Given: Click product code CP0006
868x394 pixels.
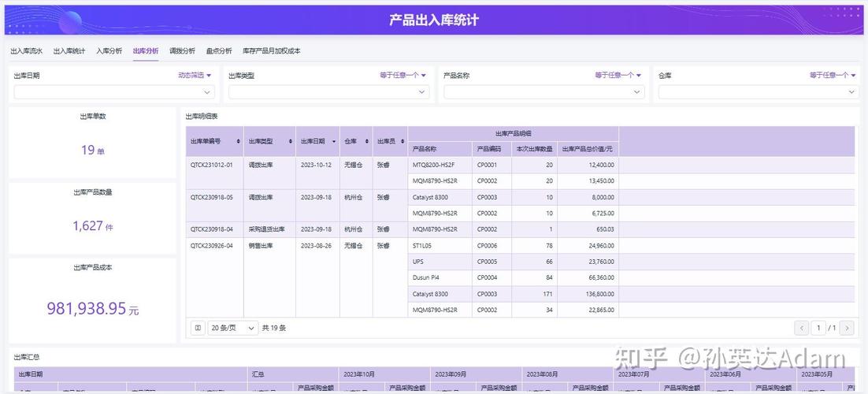Looking at the screenshot, I should 487,246.
